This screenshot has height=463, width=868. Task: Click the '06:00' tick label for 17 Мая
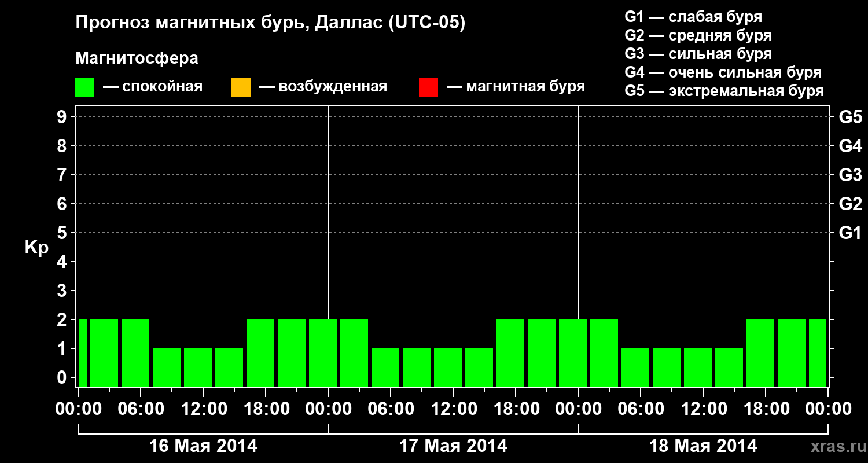391,409
